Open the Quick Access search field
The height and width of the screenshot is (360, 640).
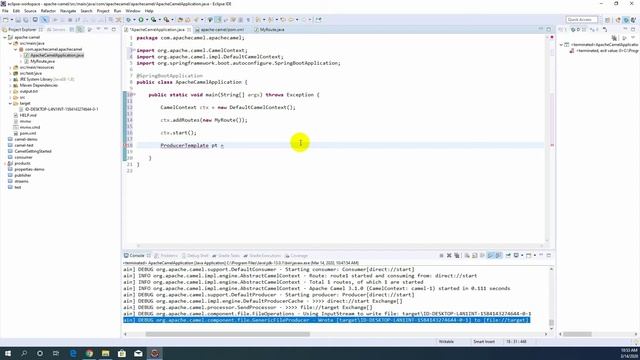[582, 20]
